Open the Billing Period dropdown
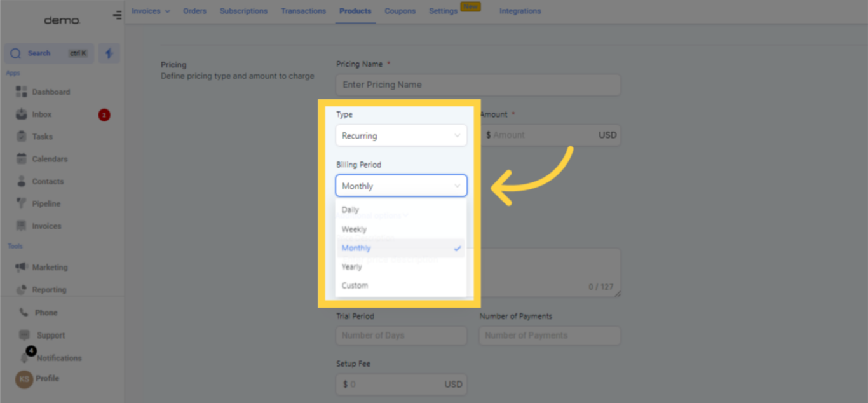This screenshot has height=403, width=868. click(401, 186)
